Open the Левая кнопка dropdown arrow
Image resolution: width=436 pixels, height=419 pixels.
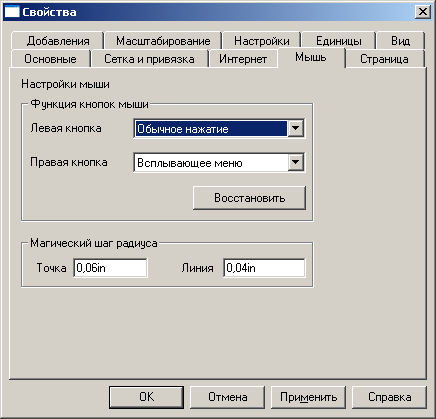coord(295,128)
